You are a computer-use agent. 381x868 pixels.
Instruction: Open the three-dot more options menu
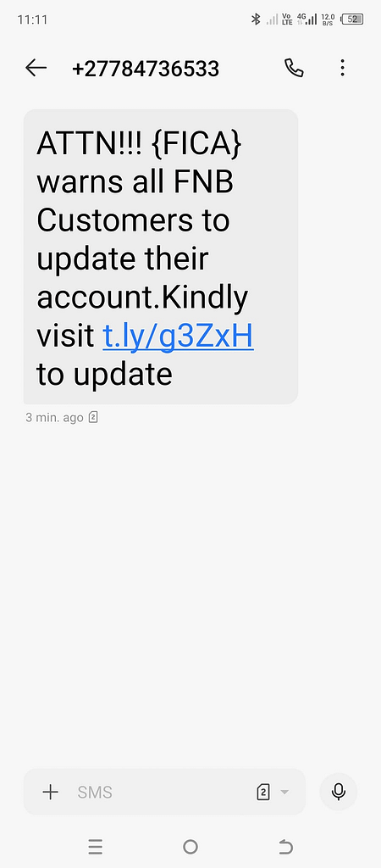click(342, 68)
